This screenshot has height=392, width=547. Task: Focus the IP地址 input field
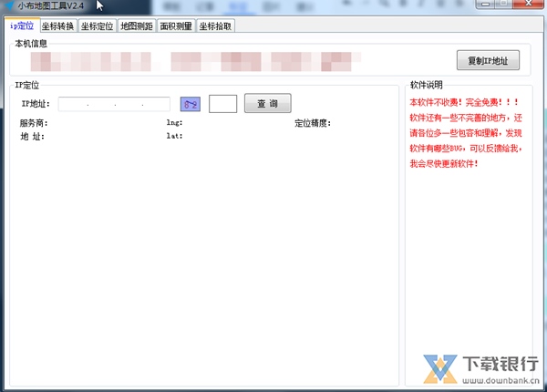pyautogui.click(x=114, y=104)
